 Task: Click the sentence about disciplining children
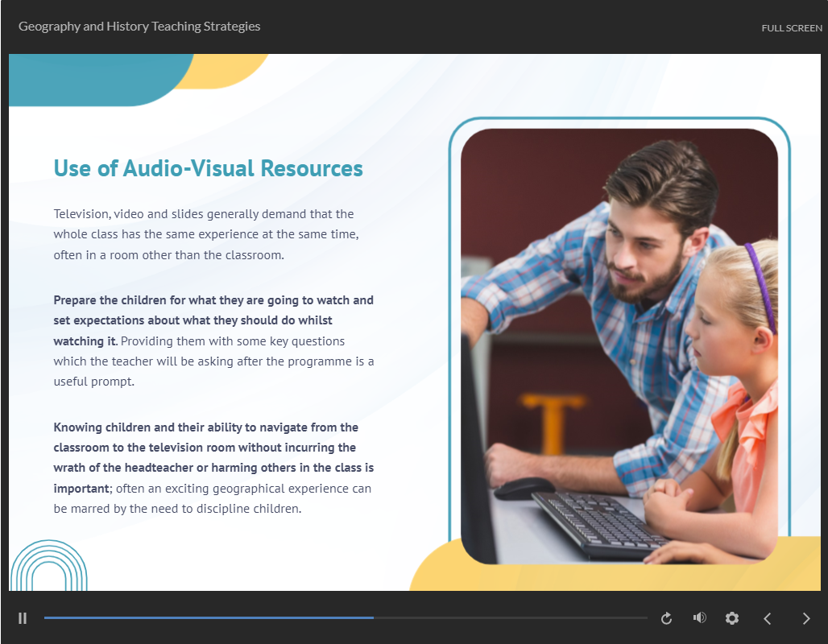(x=177, y=508)
